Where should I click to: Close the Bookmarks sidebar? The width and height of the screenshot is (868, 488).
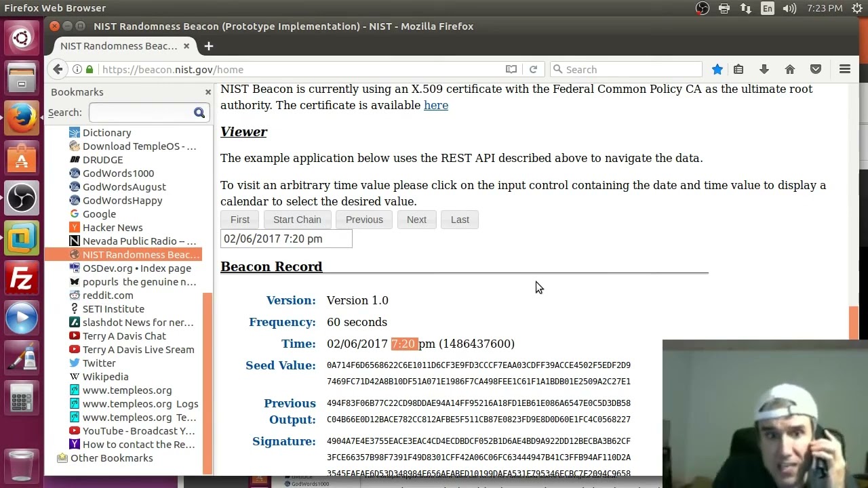pos(208,91)
